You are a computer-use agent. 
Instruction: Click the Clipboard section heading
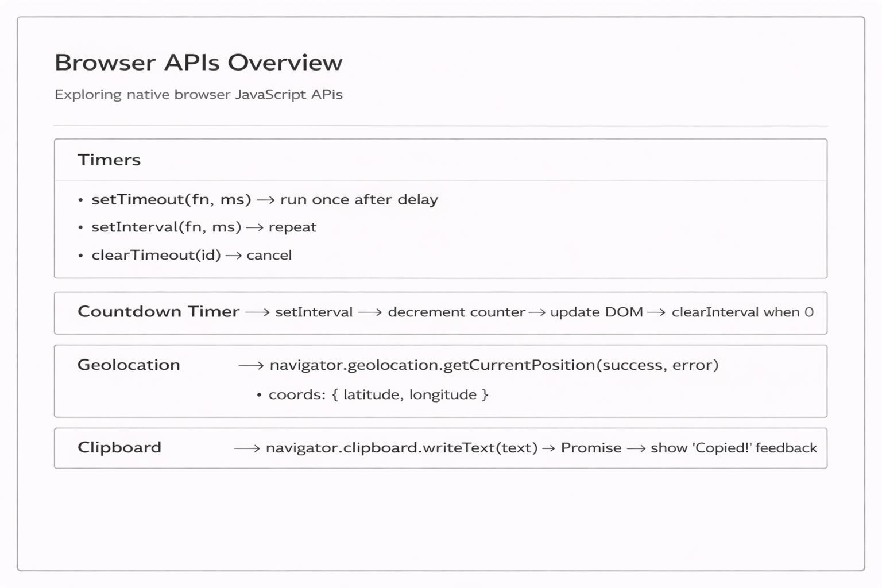pos(119,447)
